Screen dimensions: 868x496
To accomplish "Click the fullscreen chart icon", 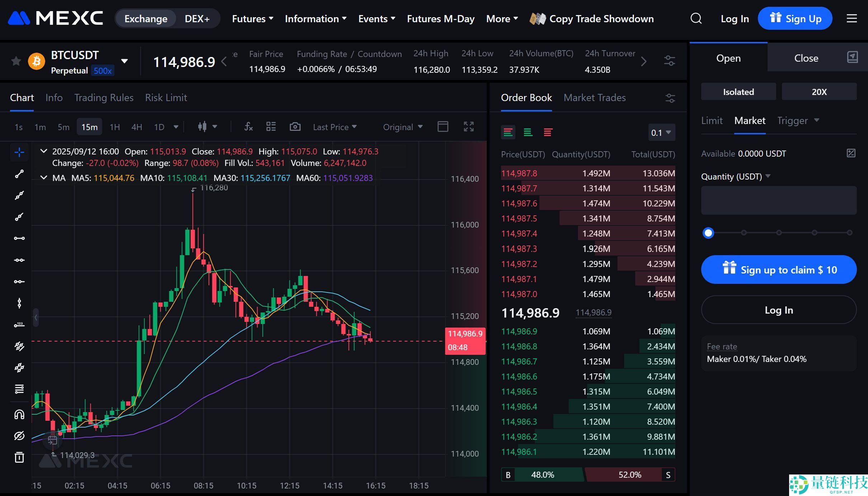I will point(468,127).
